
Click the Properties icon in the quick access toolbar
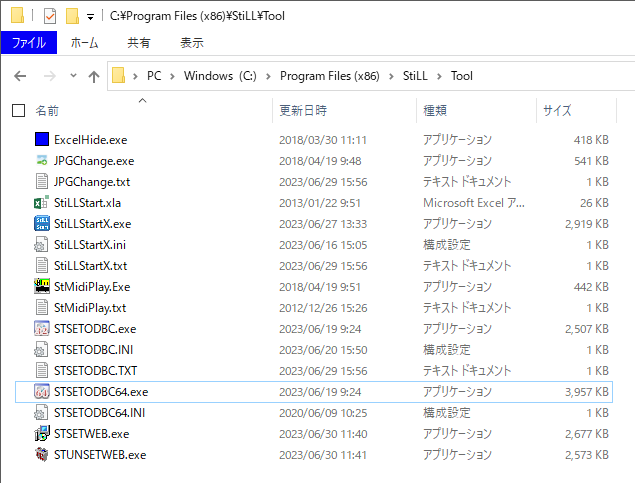(50, 16)
